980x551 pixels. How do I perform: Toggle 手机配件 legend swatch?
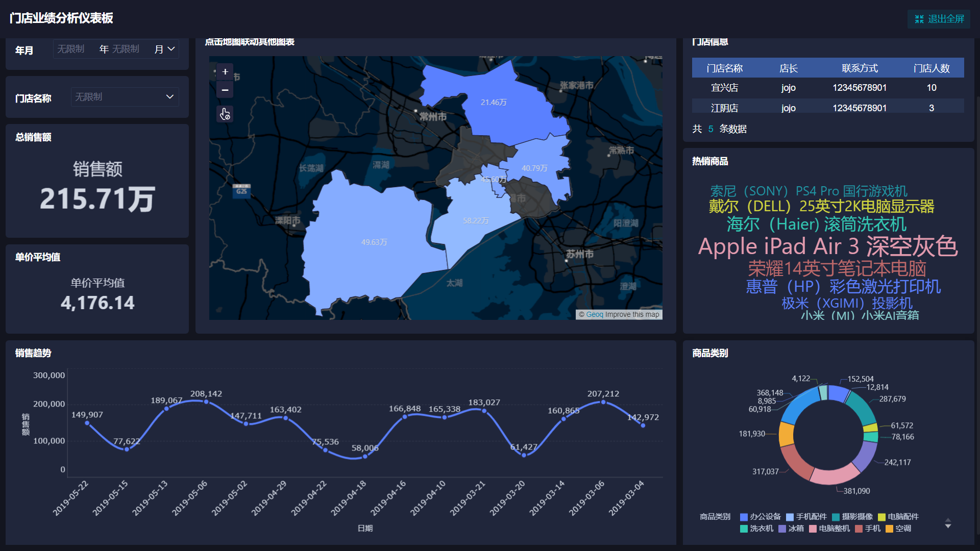pyautogui.click(x=790, y=517)
